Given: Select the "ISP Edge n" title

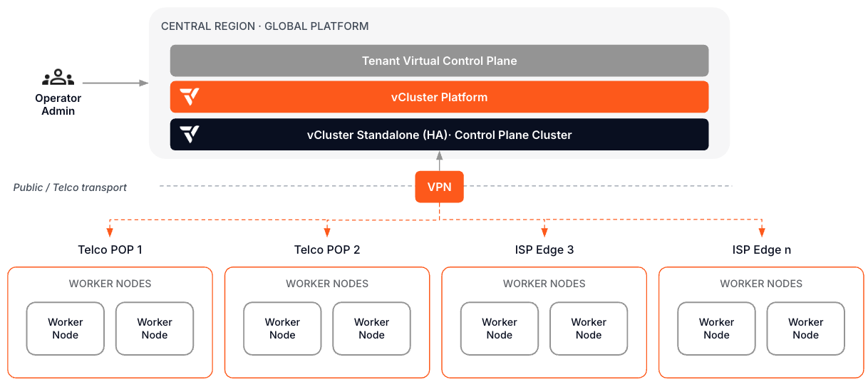Looking at the screenshot, I should [761, 250].
